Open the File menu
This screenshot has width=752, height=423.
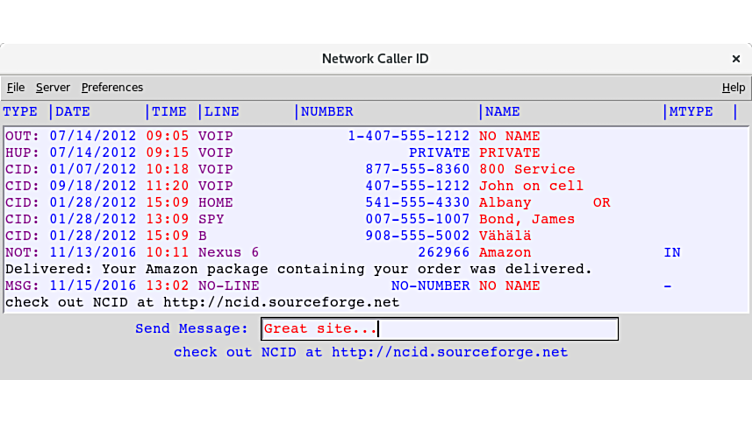(x=16, y=87)
